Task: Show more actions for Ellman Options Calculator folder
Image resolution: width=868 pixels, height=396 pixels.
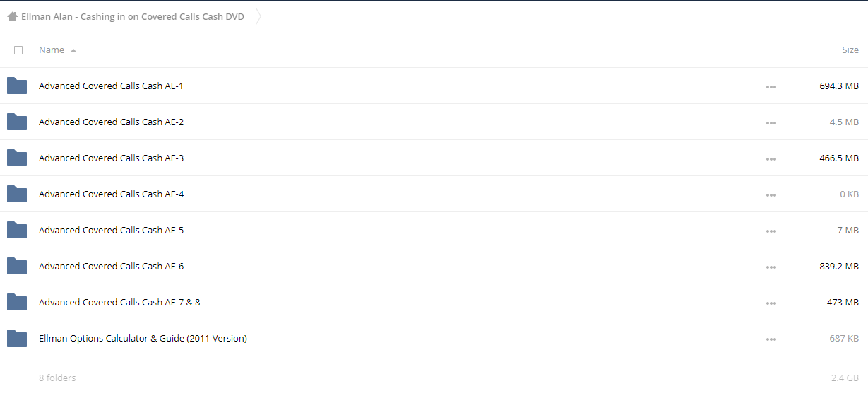Action: pyautogui.click(x=771, y=339)
